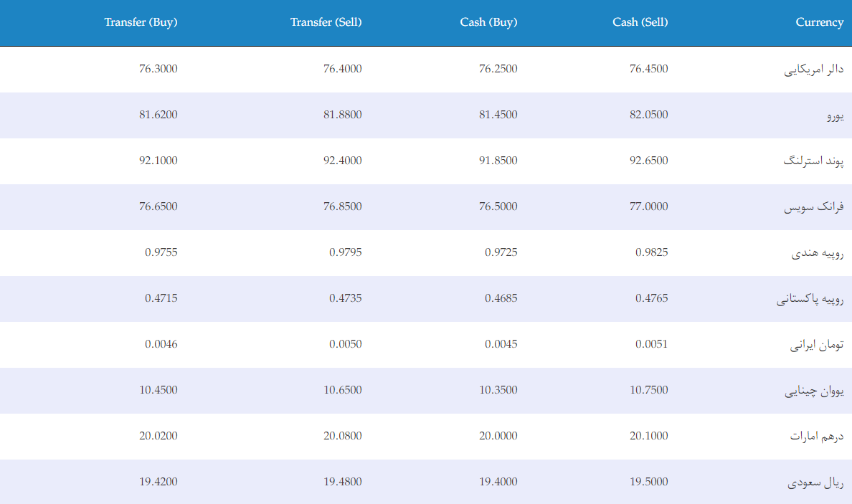This screenshot has height=504, width=852.
Task: Select the Cash (Buy) column header
Action: pyautogui.click(x=488, y=22)
